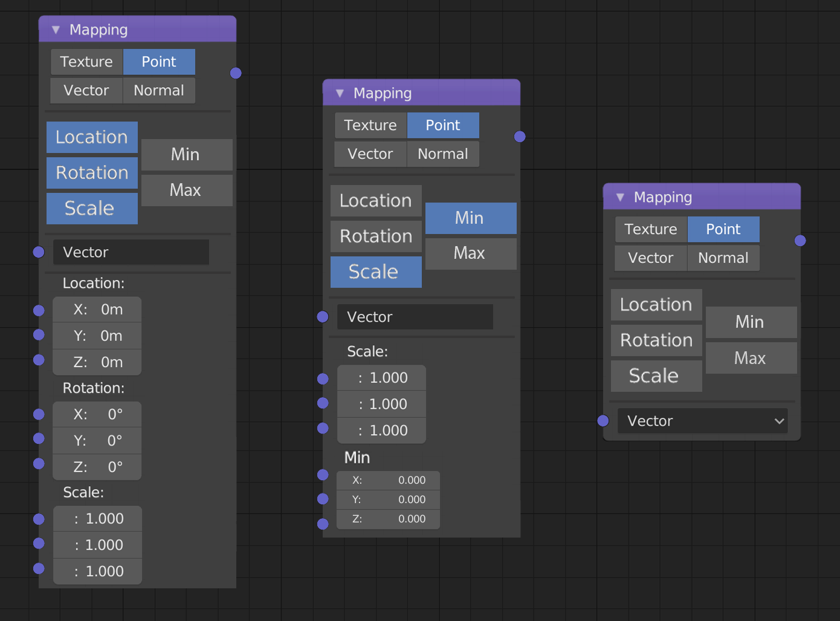Image resolution: width=840 pixels, height=621 pixels.
Task: Click the Vector field in the middle Mapping node
Action: 415,317
